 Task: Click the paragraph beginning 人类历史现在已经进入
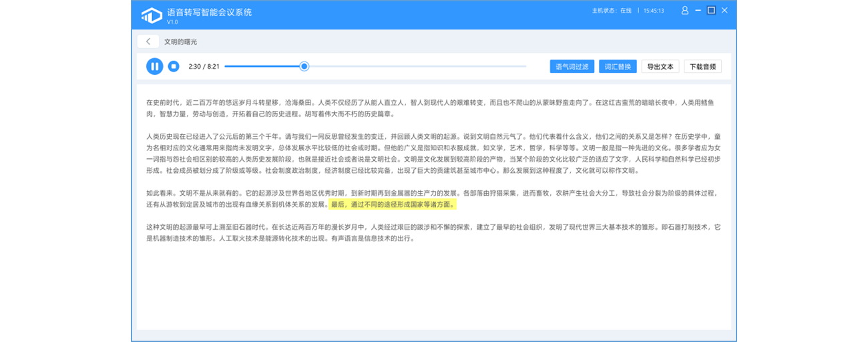pyautogui.click(x=427, y=153)
